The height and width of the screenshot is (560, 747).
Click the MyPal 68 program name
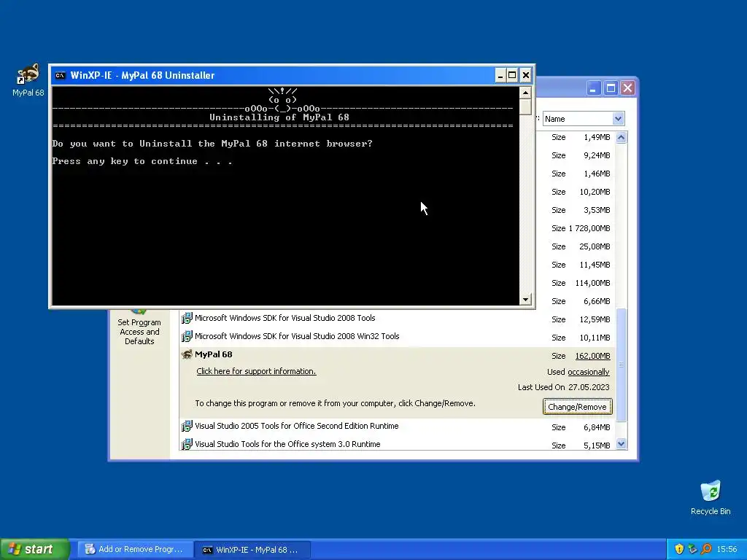point(214,354)
